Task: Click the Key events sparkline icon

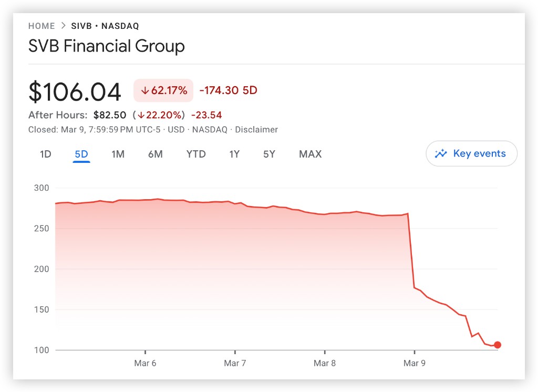Action: [441, 154]
